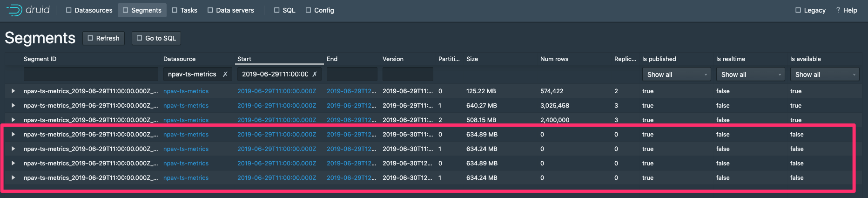Click the Go to SQL button
This screenshot has height=198, width=868.
[156, 38]
